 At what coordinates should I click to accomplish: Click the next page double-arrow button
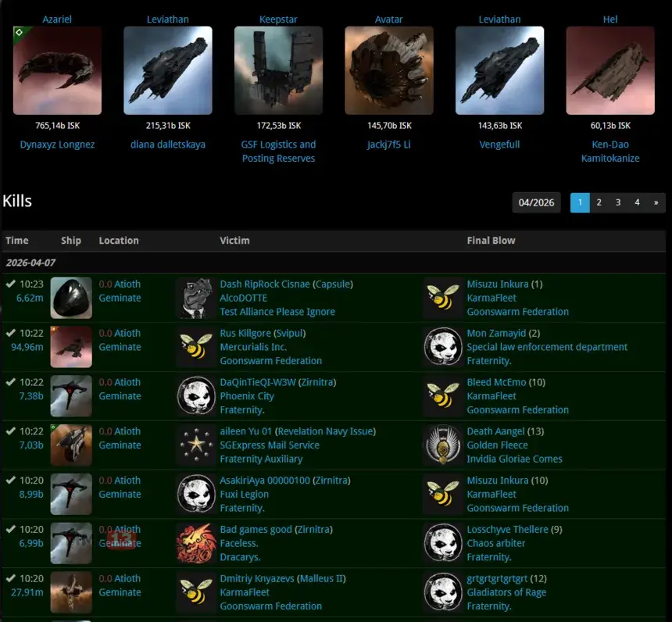(x=656, y=202)
